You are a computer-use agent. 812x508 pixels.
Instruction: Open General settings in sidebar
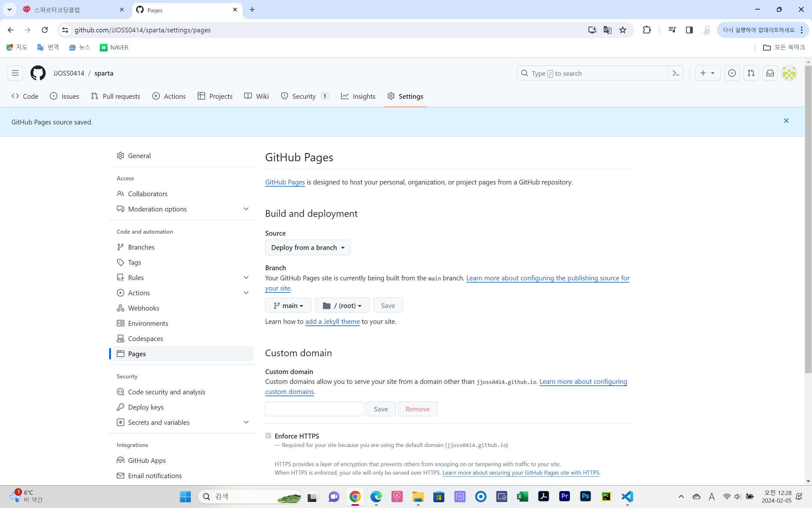point(183,156)
